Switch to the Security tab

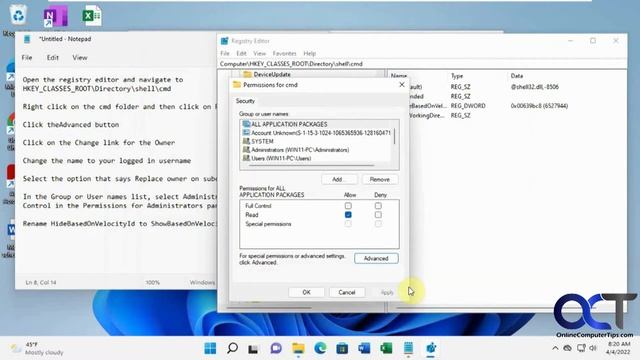point(245,101)
